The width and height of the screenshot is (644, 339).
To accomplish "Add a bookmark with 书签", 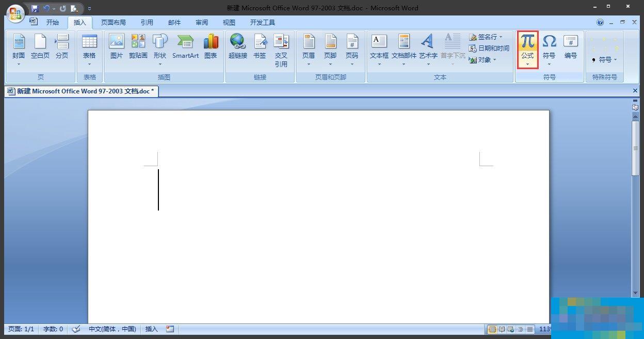I will tap(260, 46).
